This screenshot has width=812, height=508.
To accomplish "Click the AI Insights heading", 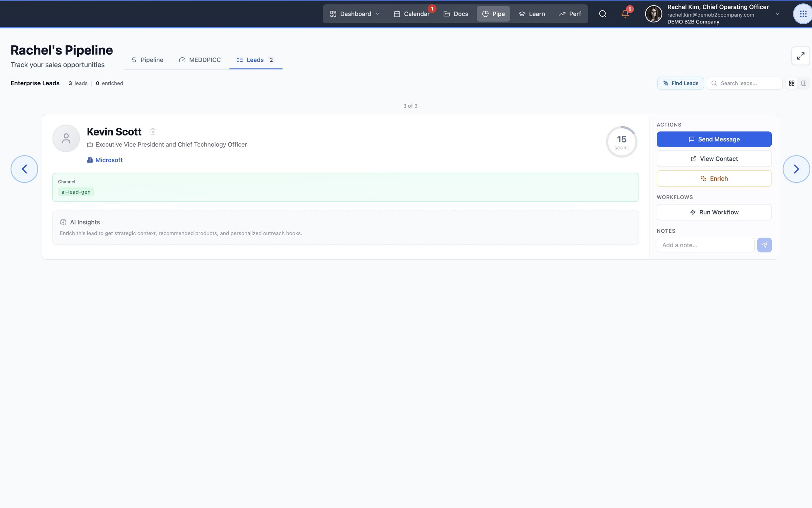I will pyautogui.click(x=85, y=222).
